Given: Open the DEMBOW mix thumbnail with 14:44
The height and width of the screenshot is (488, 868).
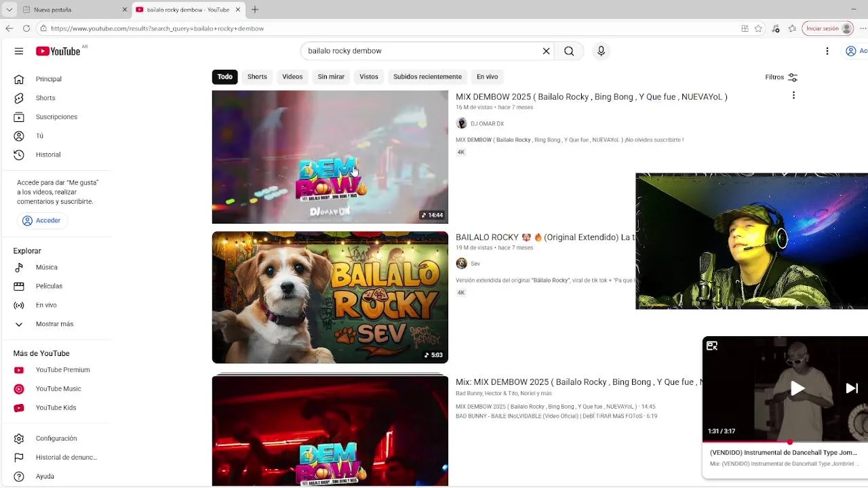Looking at the screenshot, I should [330, 157].
